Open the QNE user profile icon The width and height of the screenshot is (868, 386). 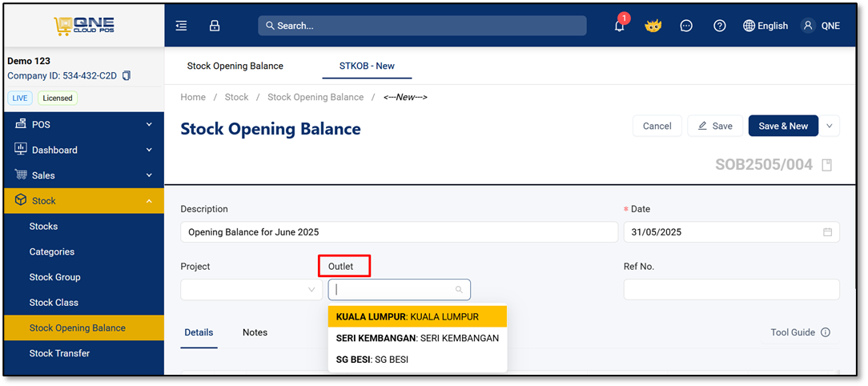[808, 26]
